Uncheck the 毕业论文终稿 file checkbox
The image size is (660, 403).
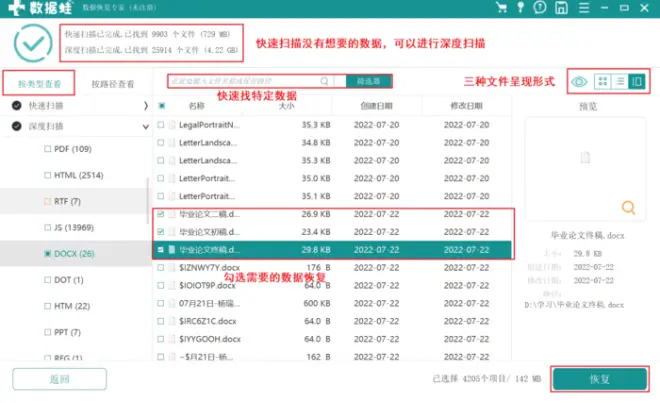160,250
